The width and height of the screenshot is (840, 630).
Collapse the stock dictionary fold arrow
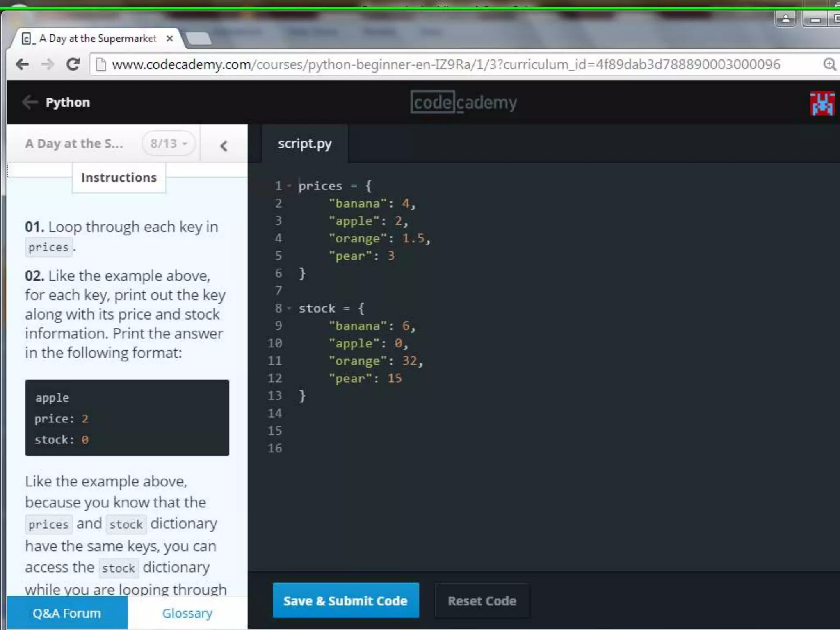point(290,308)
